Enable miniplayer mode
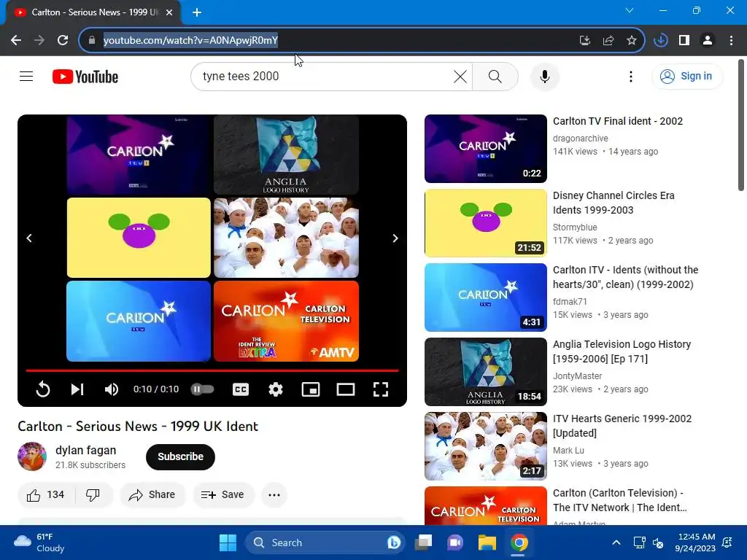The image size is (747, 560). [311, 389]
